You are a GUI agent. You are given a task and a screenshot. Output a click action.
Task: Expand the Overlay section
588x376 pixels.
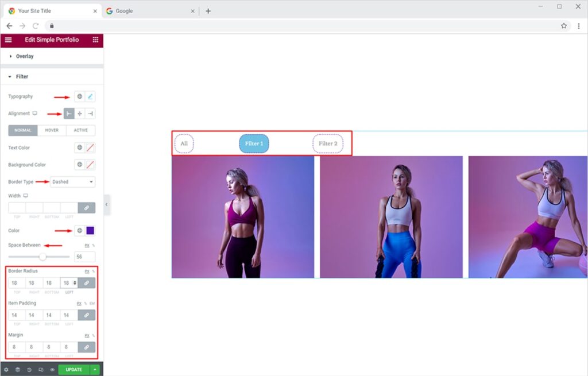tap(24, 56)
